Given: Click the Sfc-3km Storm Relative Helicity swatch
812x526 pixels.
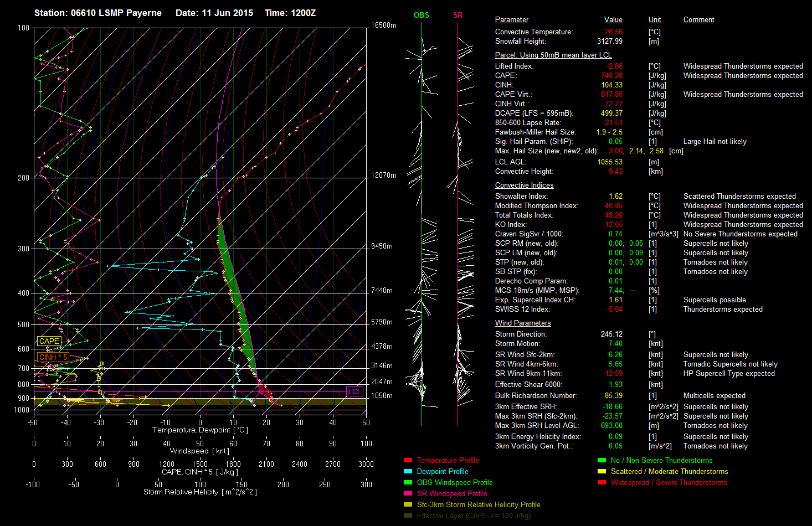Looking at the screenshot, I should click(x=408, y=504).
